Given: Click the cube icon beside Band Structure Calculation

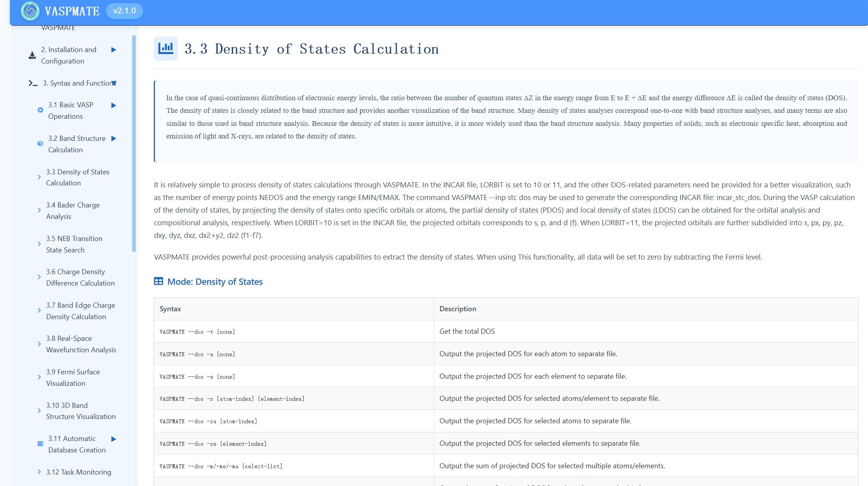Looking at the screenshot, I should (x=40, y=144).
